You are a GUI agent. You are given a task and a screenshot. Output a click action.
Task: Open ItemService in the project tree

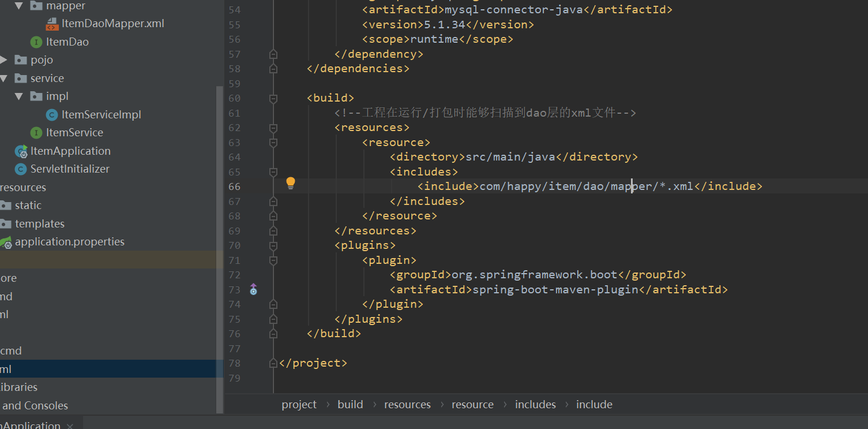click(x=74, y=133)
